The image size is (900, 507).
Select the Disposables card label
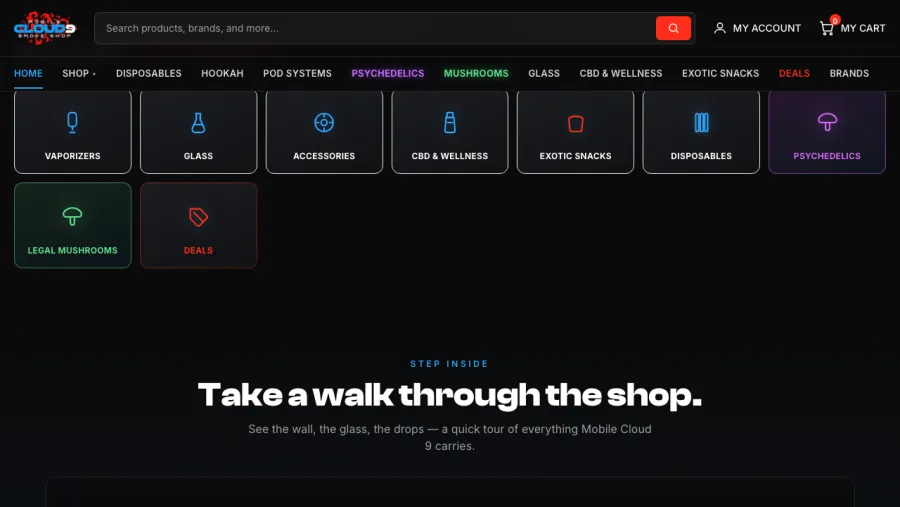click(x=701, y=156)
